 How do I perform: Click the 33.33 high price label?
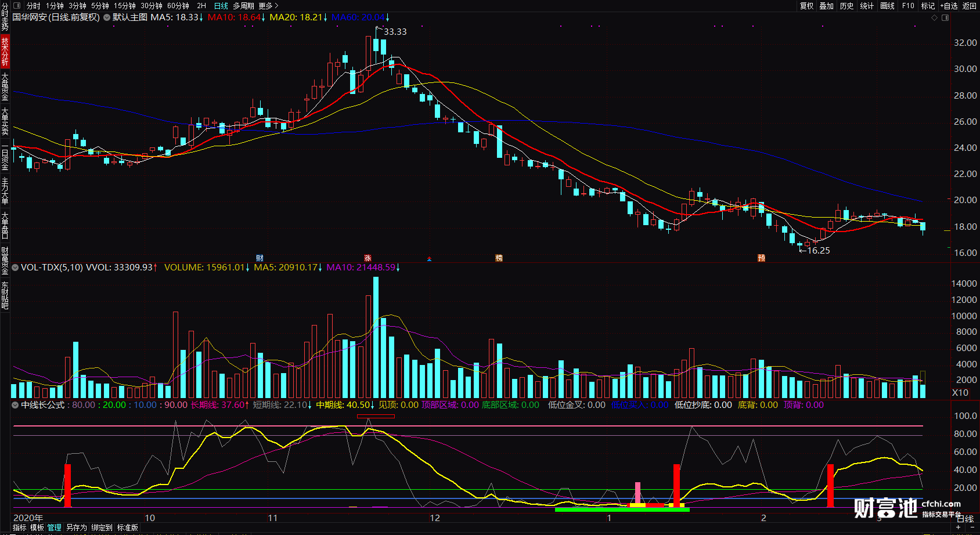coord(395,32)
